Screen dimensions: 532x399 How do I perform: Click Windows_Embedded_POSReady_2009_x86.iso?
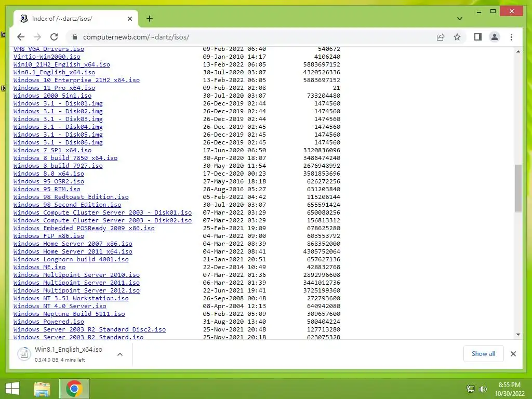(x=84, y=229)
